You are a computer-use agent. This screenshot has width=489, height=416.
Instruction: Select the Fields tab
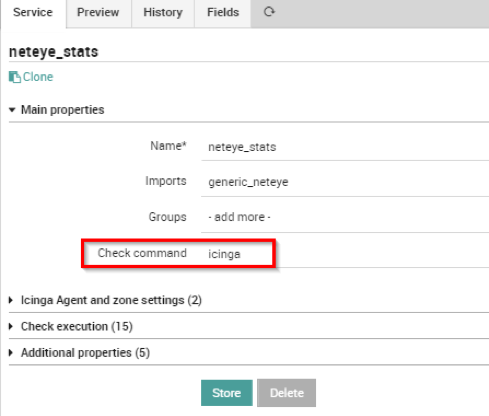coord(223,13)
